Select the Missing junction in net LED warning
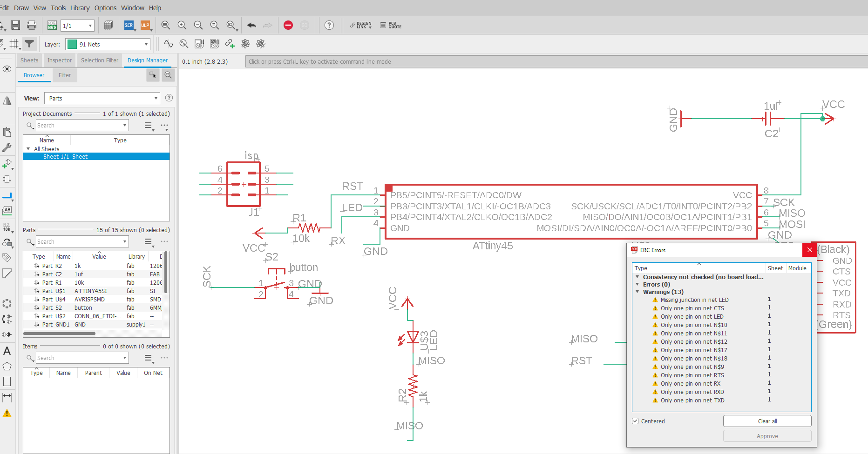 point(694,300)
